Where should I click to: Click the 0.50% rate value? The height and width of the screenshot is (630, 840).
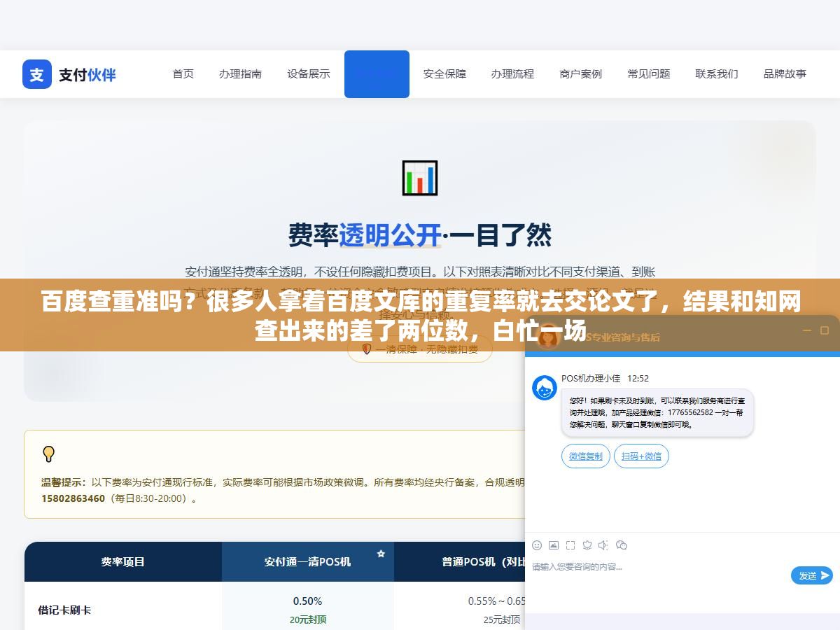pyautogui.click(x=307, y=601)
